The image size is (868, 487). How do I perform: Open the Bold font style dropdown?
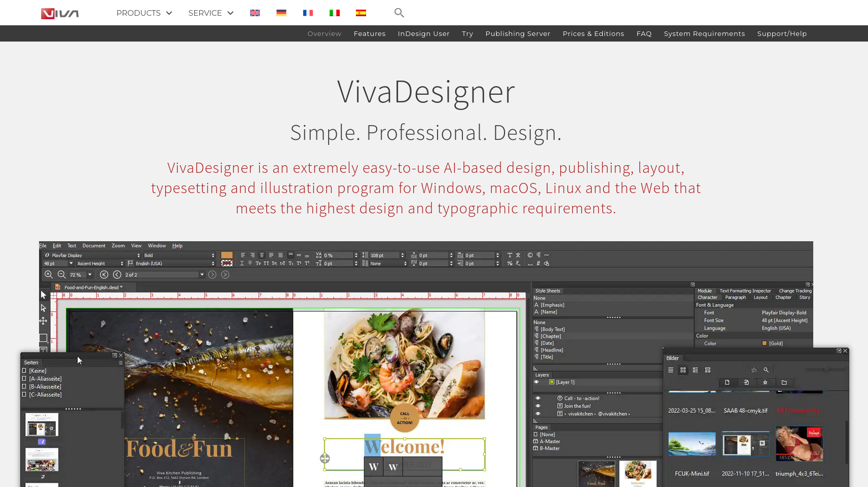point(179,255)
